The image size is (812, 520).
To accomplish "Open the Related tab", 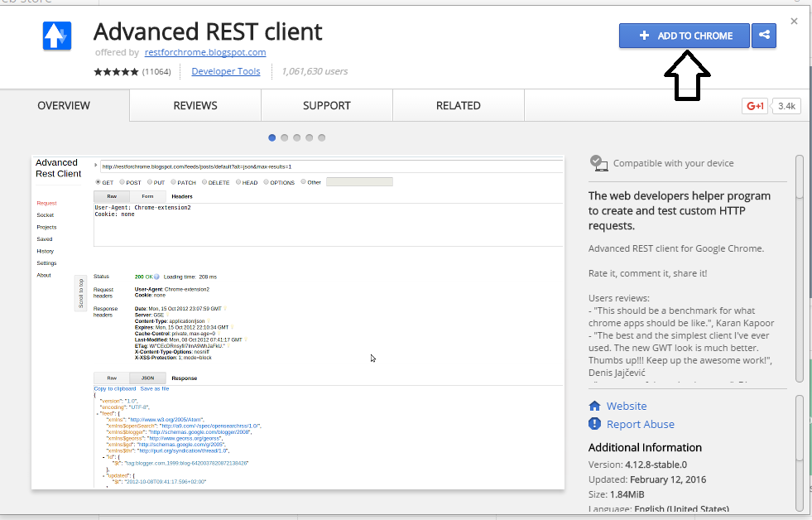I will 459,106.
